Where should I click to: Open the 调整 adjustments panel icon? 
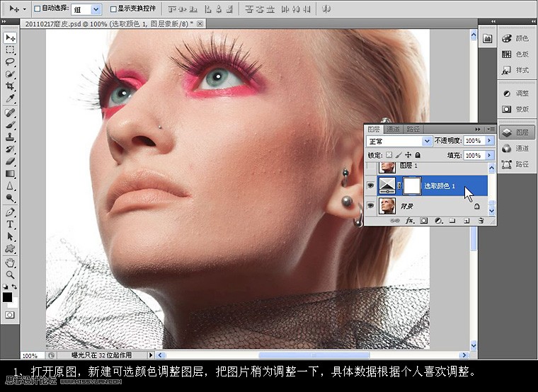[507, 93]
